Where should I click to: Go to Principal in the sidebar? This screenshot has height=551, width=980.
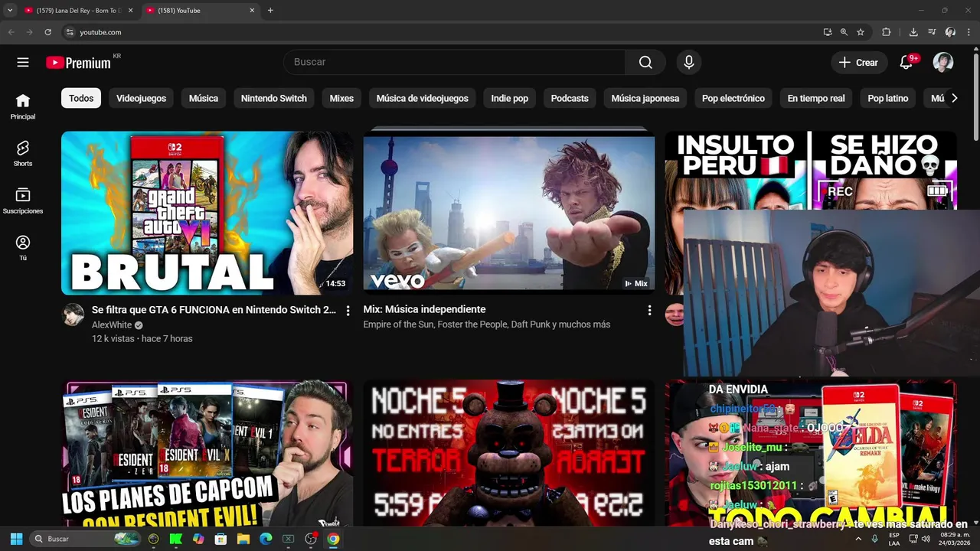click(x=23, y=106)
